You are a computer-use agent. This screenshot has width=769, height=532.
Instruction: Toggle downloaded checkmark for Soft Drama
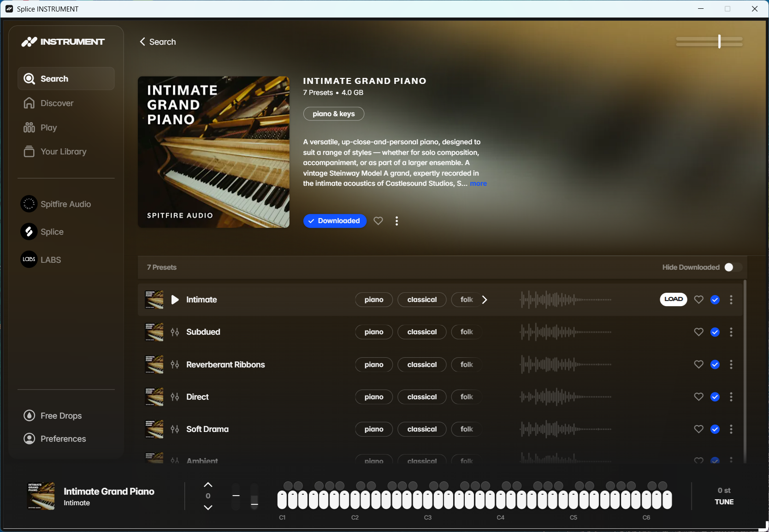(x=715, y=429)
